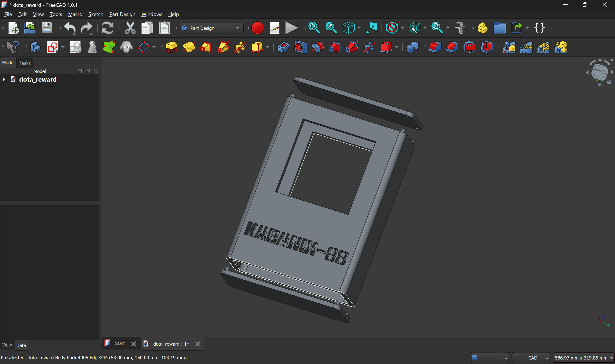Switch to the Tasks tab
615x364 pixels.
point(25,63)
